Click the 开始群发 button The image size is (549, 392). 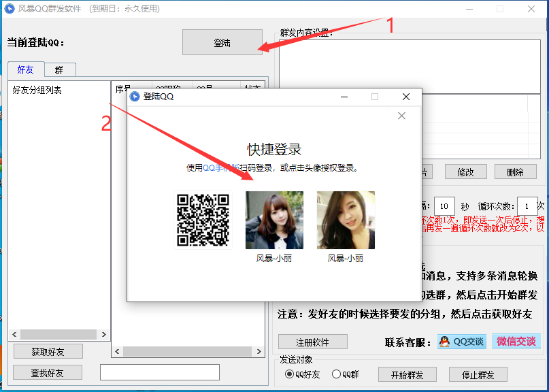(407, 374)
